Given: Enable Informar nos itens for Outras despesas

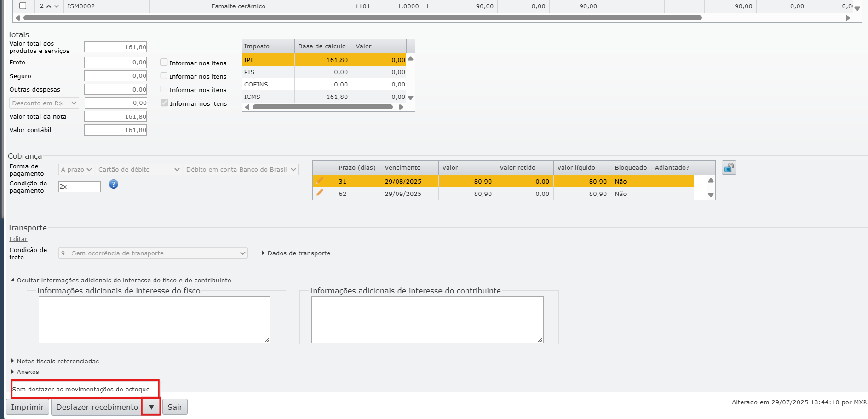Looking at the screenshot, I should 164,89.
